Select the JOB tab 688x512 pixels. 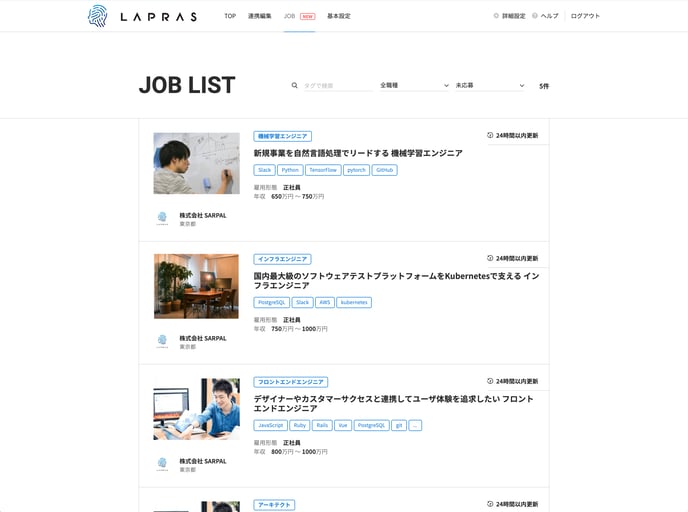(289, 16)
